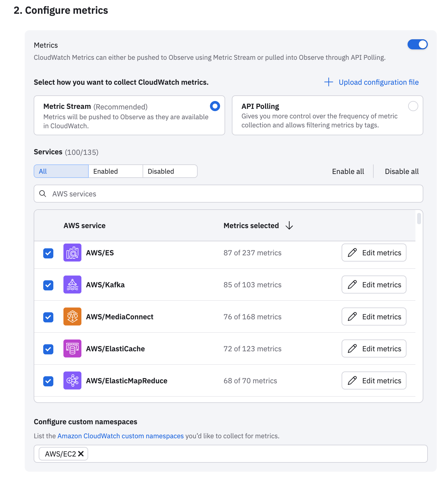Click Enable all services
The height and width of the screenshot is (477, 448).
click(348, 171)
